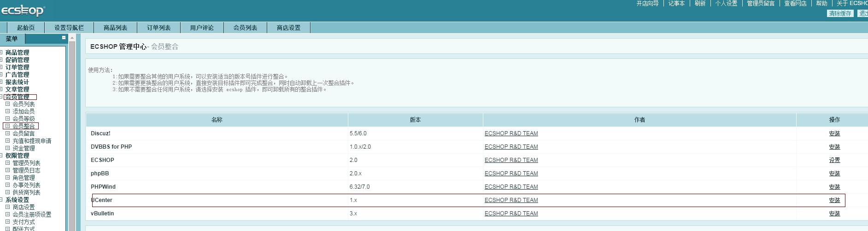Open ECSHOP R&D TEAM link in Discuz! row
This screenshot has height=231, width=868.
click(511, 133)
